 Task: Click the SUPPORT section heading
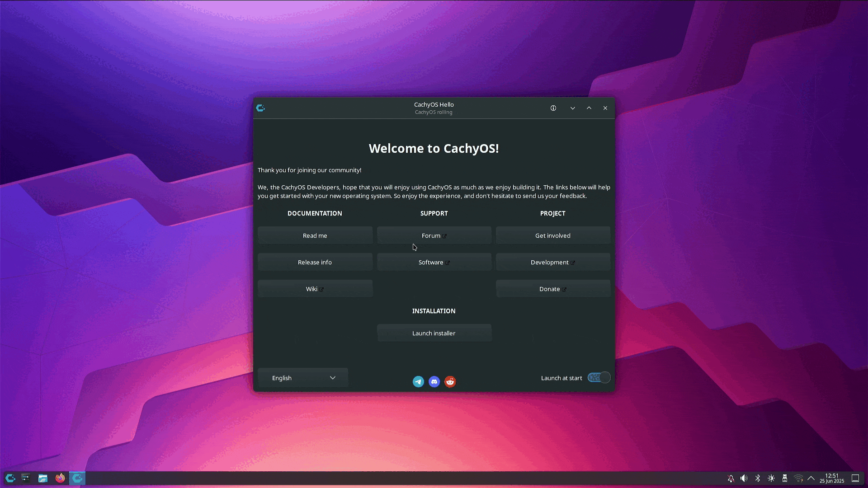[x=434, y=213]
